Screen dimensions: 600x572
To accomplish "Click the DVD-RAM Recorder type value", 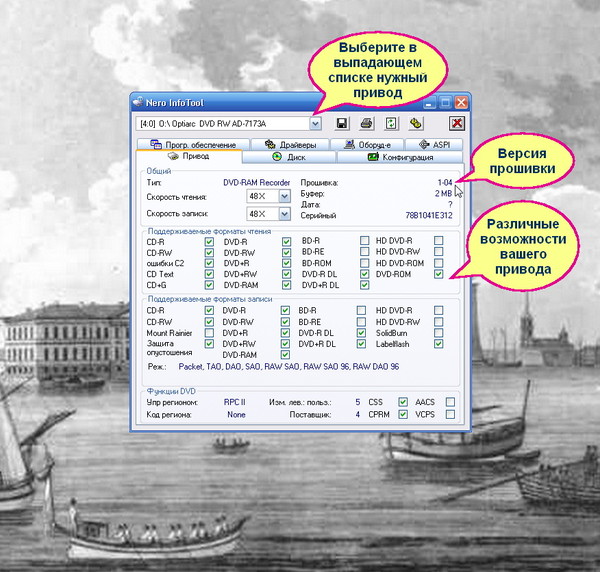I will (x=257, y=183).
